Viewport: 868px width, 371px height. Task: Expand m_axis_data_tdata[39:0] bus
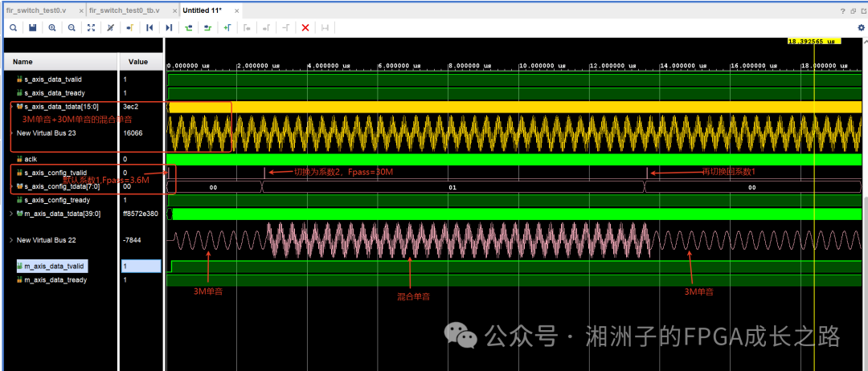[12, 213]
